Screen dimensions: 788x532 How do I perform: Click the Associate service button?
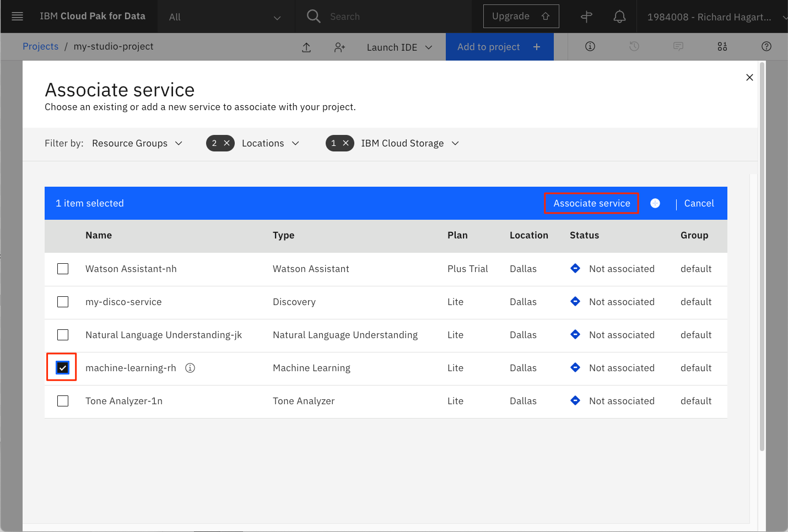592,203
